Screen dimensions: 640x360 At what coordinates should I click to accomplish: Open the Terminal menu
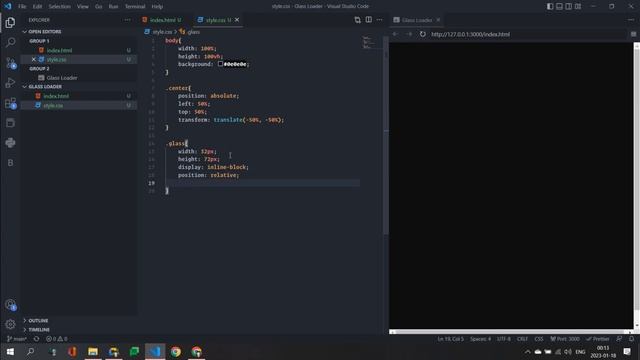(135, 7)
